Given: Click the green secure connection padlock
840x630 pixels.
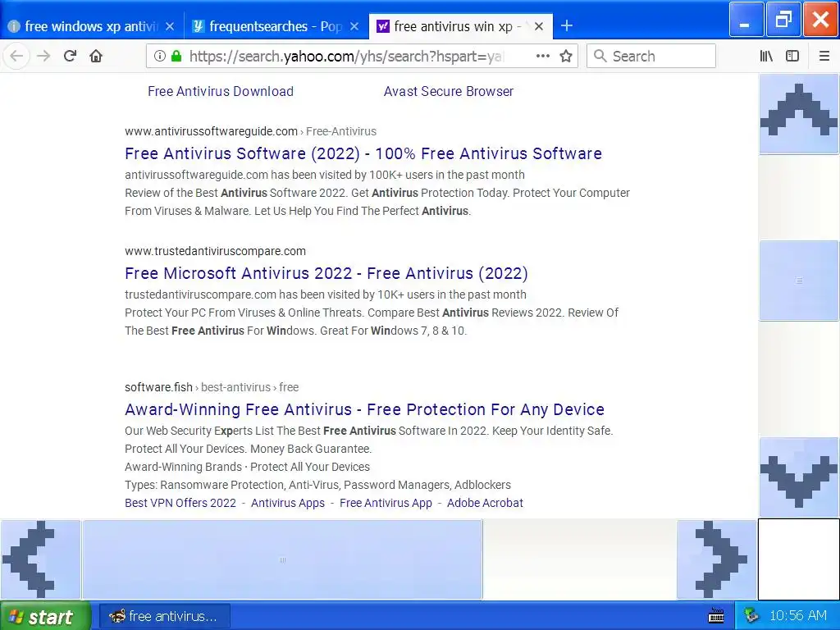Looking at the screenshot, I should click(x=176, y=56).
